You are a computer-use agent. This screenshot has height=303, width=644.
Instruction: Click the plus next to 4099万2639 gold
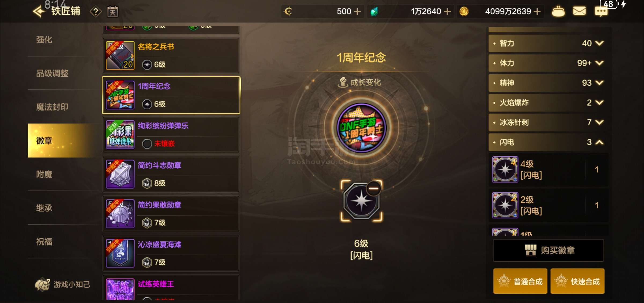point(537,11)
